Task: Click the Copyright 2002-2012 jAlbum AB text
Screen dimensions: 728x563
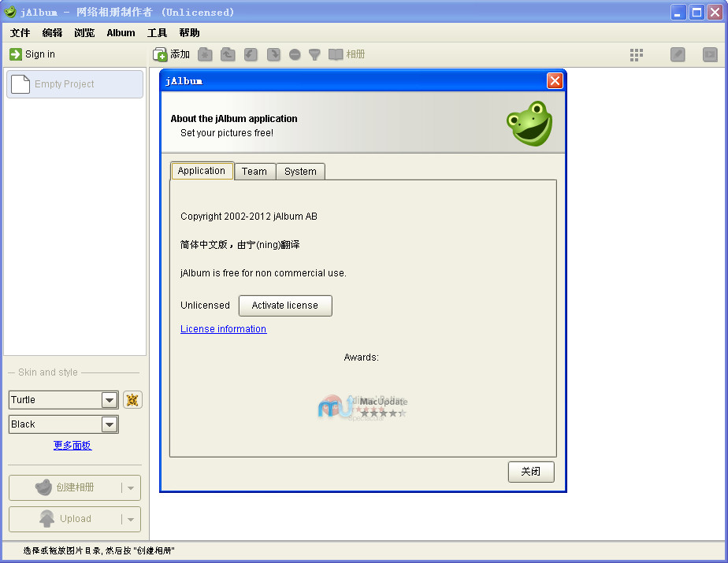Action: click(249, 217)
